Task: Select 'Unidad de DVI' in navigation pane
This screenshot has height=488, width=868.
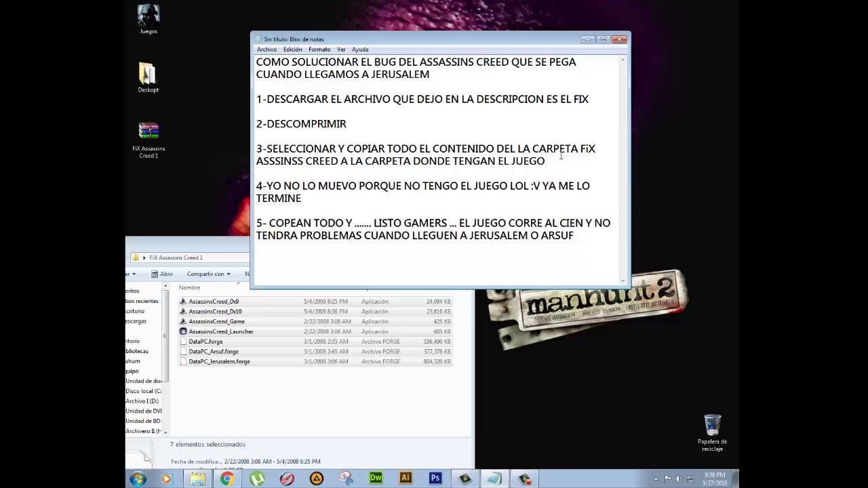Action: [143, 411]
